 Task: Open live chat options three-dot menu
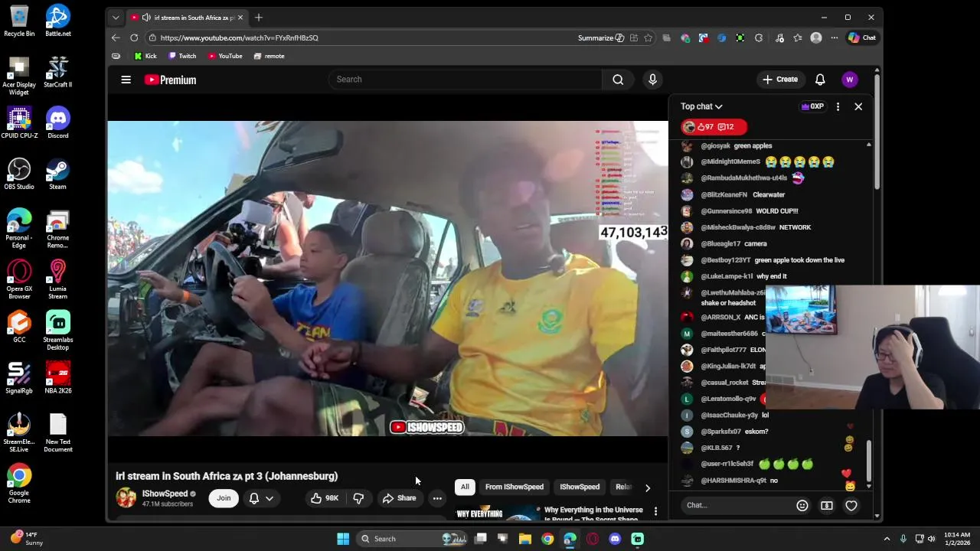tap(838, 106)
